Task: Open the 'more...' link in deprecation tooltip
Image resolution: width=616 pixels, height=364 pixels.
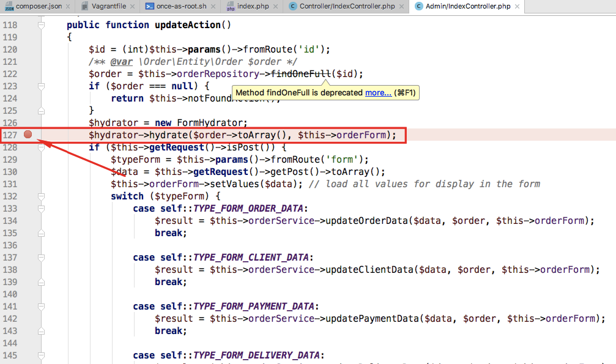Action: tap(378, 93)
